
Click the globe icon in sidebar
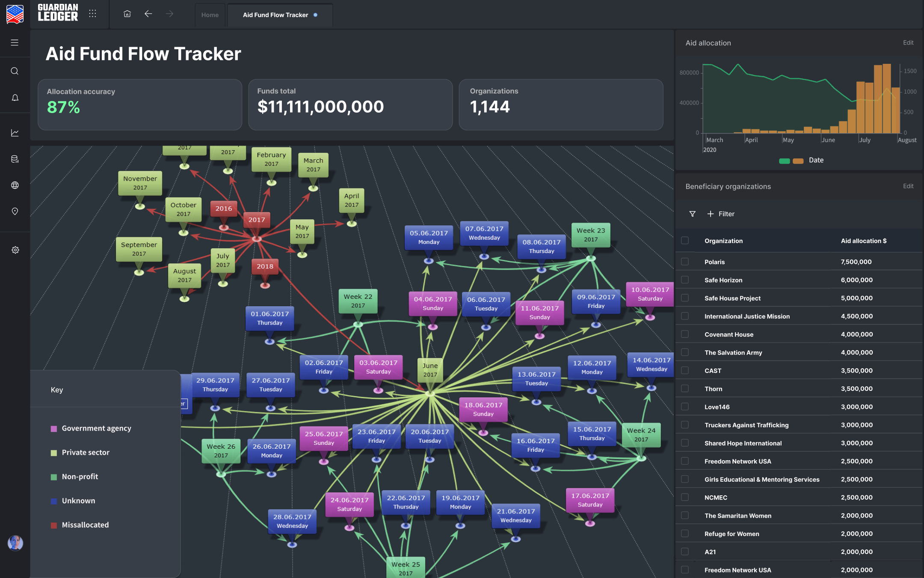pos(15,185)
